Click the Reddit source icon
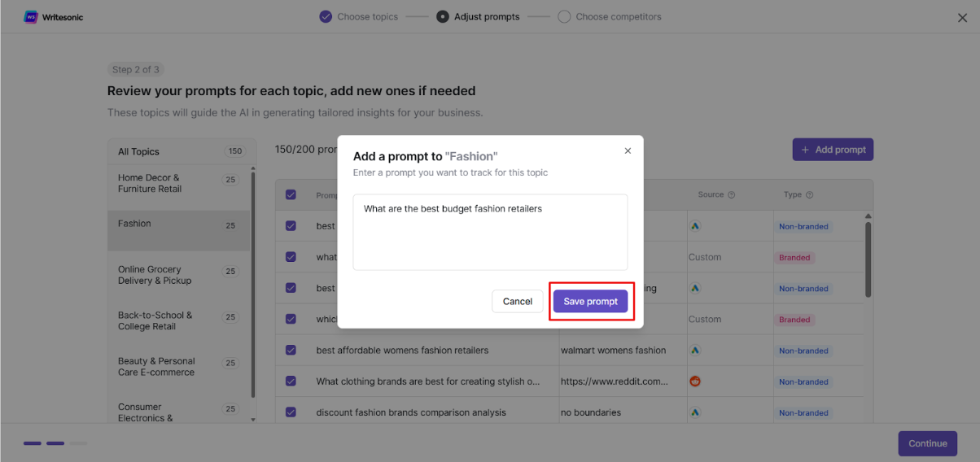Screen dimensions: 980x462 (695, 381)
